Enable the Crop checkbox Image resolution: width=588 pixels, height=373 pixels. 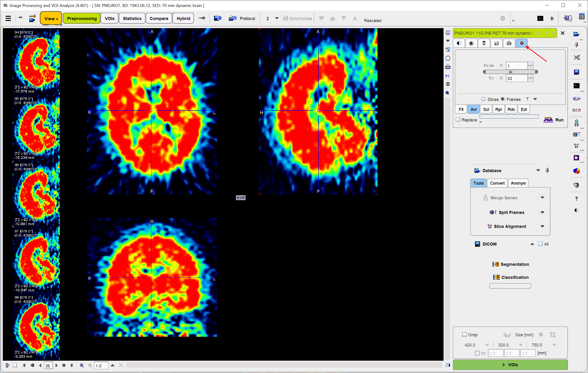pos(464,334)
